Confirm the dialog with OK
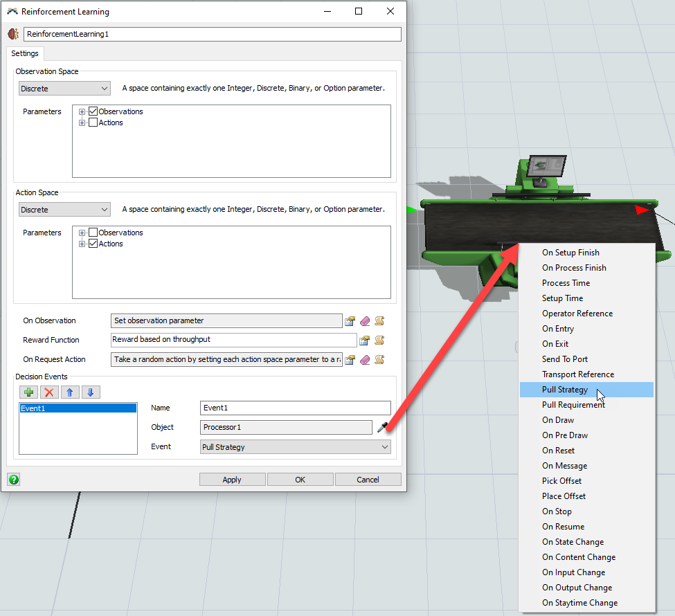 [x=300, y=480]
